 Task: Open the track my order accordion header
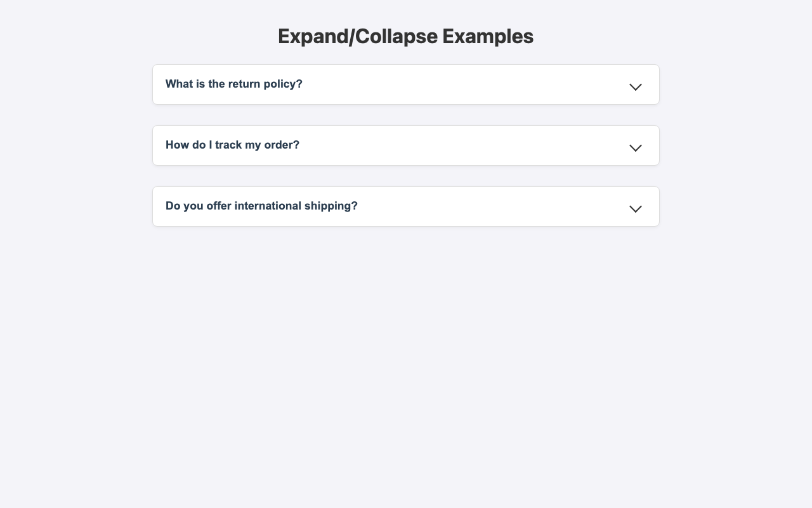406,145
